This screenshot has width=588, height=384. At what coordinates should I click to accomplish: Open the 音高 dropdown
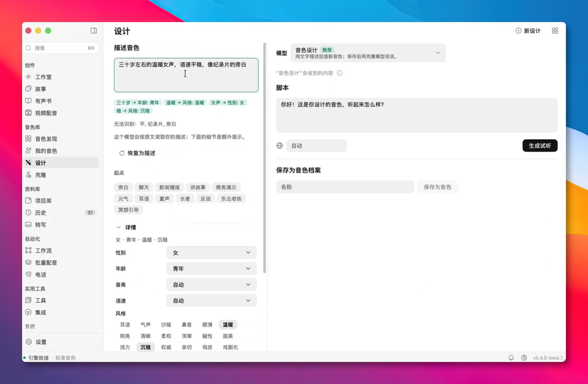pyautogui.click(x=211, y=285)
